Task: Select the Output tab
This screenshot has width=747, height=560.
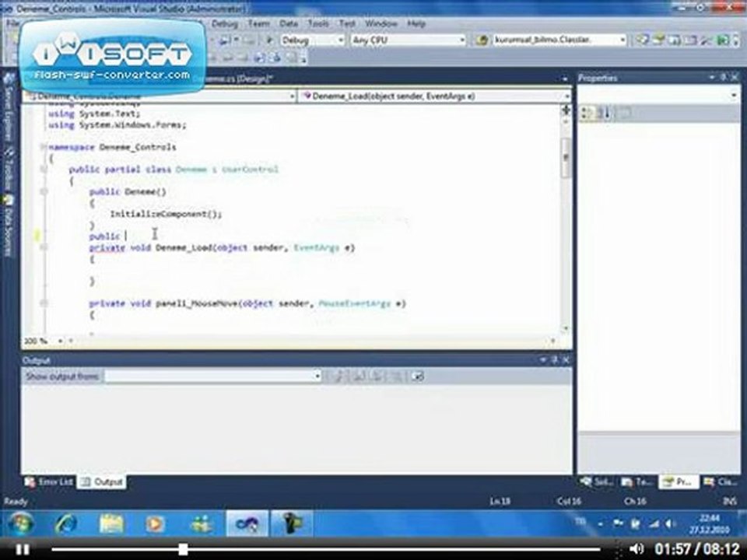Action: (x=101, y=482)
